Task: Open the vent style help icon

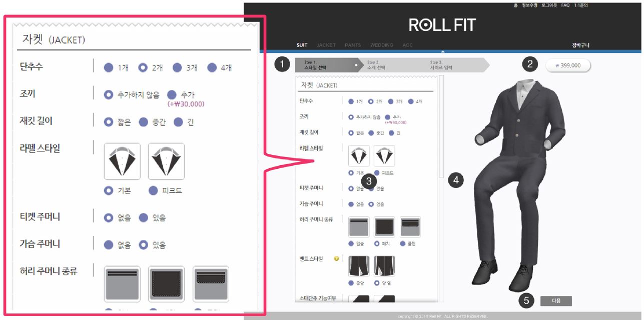Action: 336,259
